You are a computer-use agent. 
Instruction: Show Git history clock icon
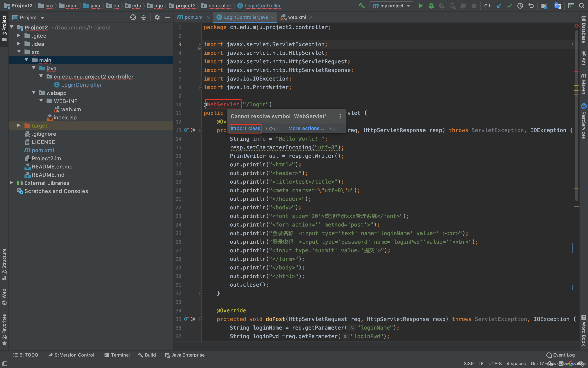point(520,6)
